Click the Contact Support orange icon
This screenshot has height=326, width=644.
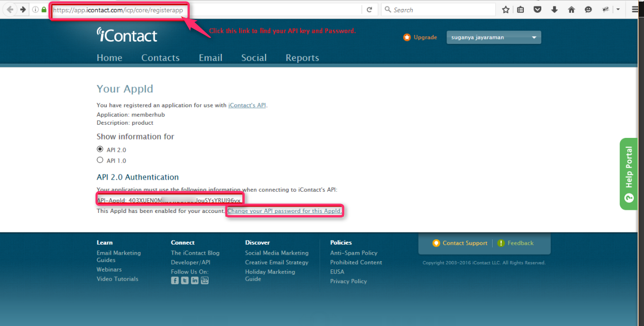[x=436, y=243]
